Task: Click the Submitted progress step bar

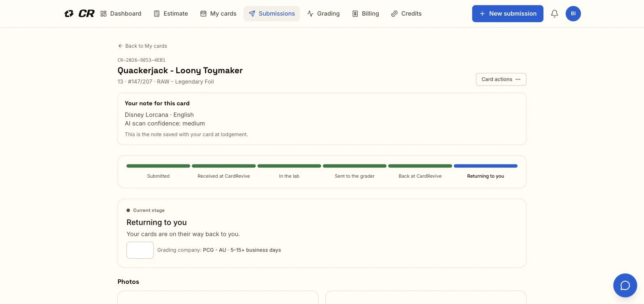Action: pos(158,166)
